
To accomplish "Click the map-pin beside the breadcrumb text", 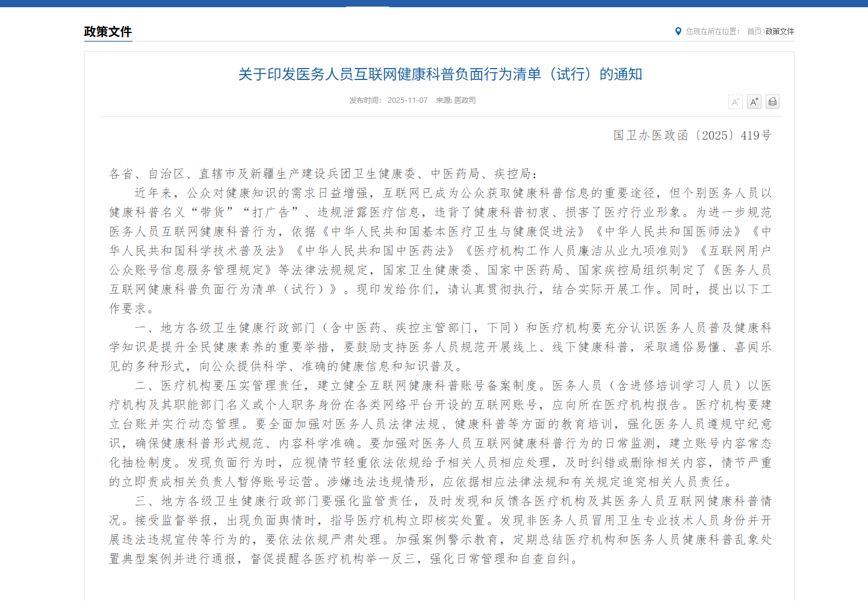I will (678, 32).
